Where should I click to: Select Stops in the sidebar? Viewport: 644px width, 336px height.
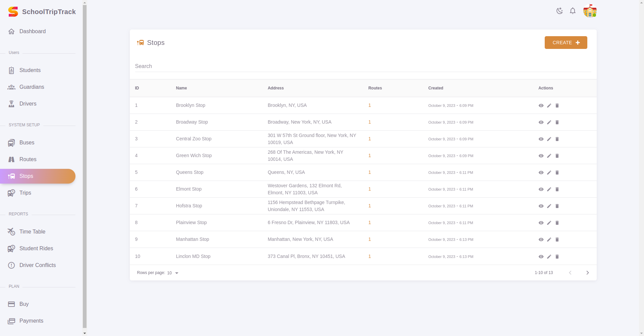point(25,176)
